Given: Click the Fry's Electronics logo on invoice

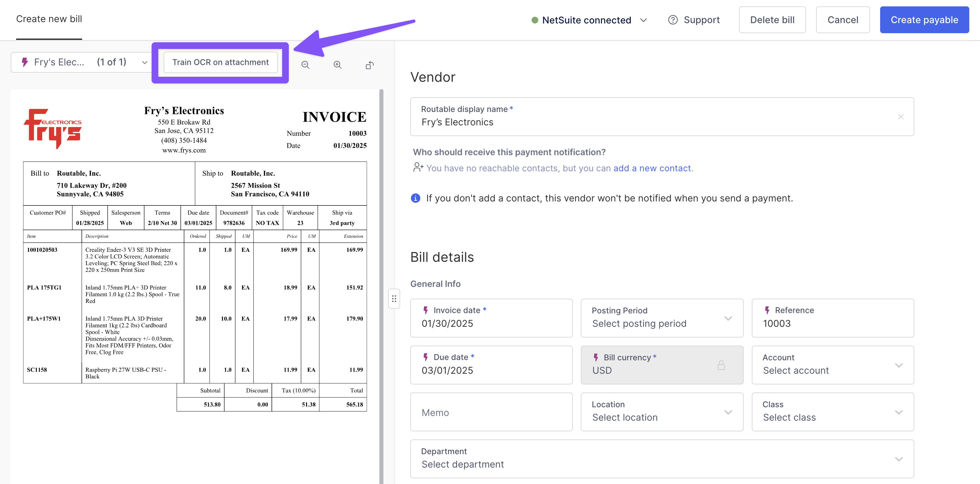Looking at the screenshot, I should [x=53, y=129].
